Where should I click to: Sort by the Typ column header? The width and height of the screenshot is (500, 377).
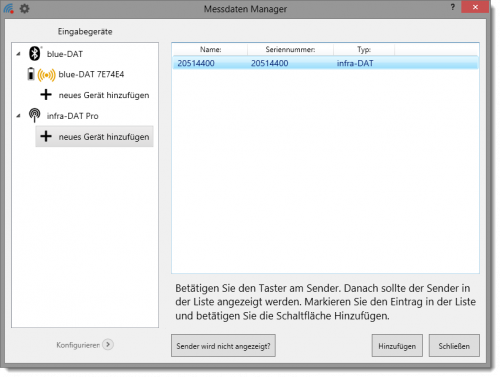click(x=364, y=50)
